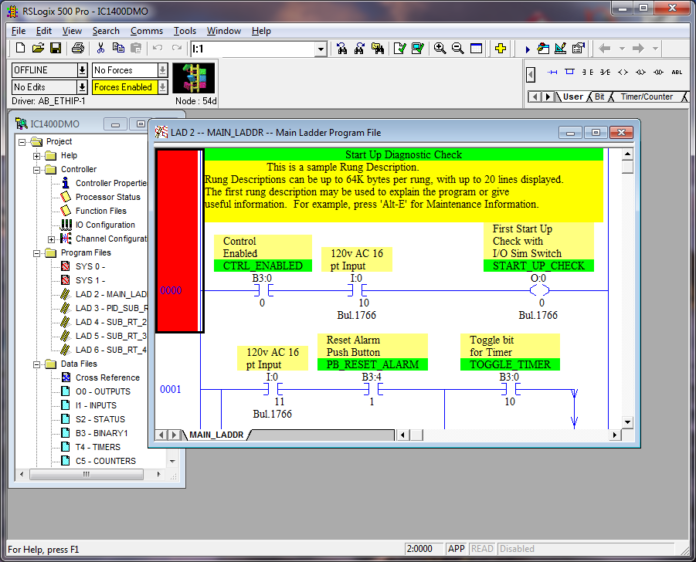Switch to the Bit instruction tab
The width and height of the screenshot is (696, 562).
tap(600, 97)
